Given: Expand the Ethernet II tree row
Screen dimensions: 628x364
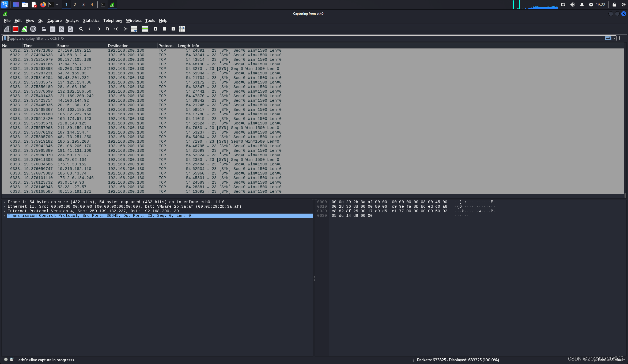Looking at the screenshot, I should tap(4, 207).
